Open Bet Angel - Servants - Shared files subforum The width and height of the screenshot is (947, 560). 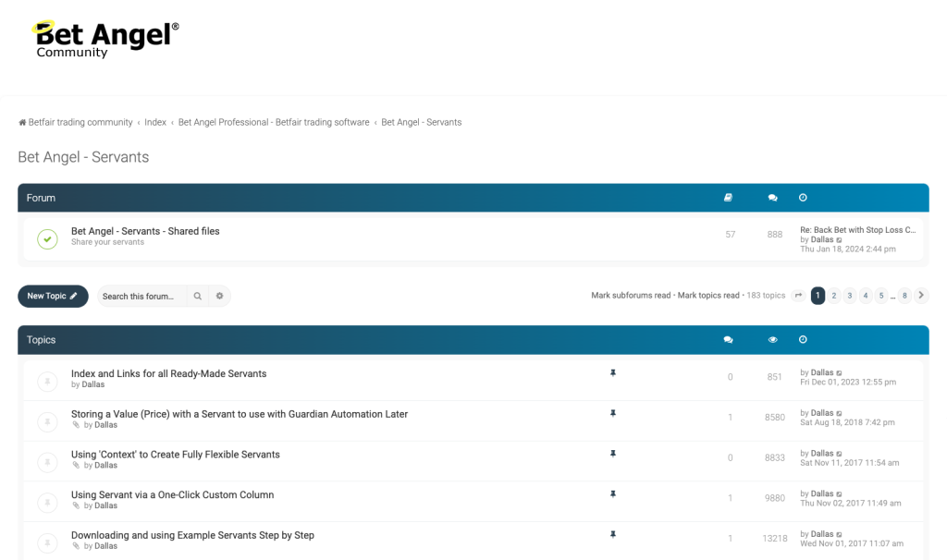pyautogui.click(x=145, y=231)
